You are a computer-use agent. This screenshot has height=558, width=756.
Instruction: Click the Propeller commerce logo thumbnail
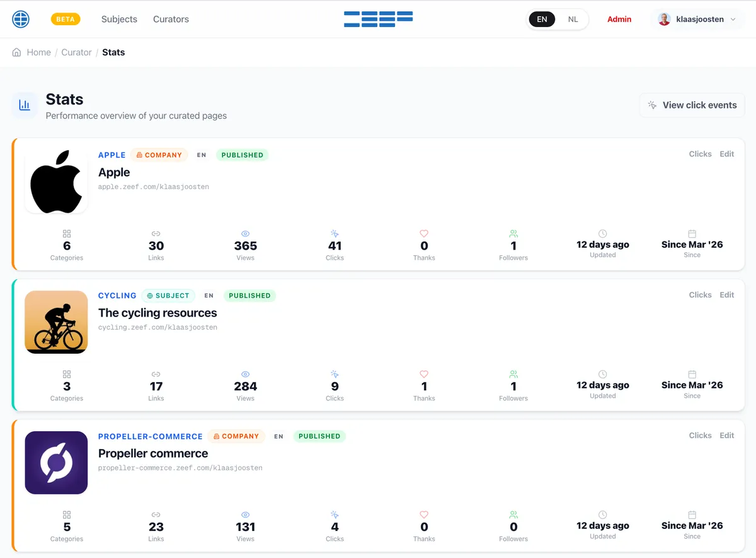56,463
